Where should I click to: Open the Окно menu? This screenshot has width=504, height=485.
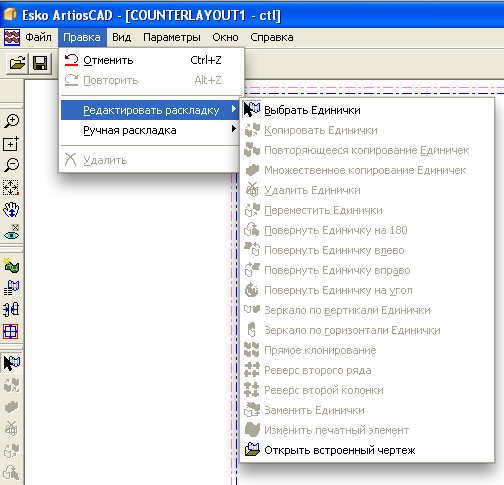[x=225, y=37]
